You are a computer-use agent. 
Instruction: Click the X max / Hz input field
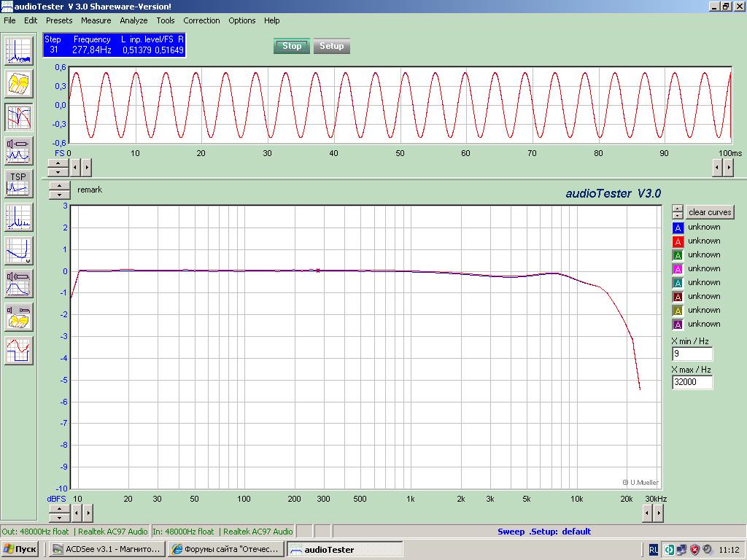click(x=692, y=382)
